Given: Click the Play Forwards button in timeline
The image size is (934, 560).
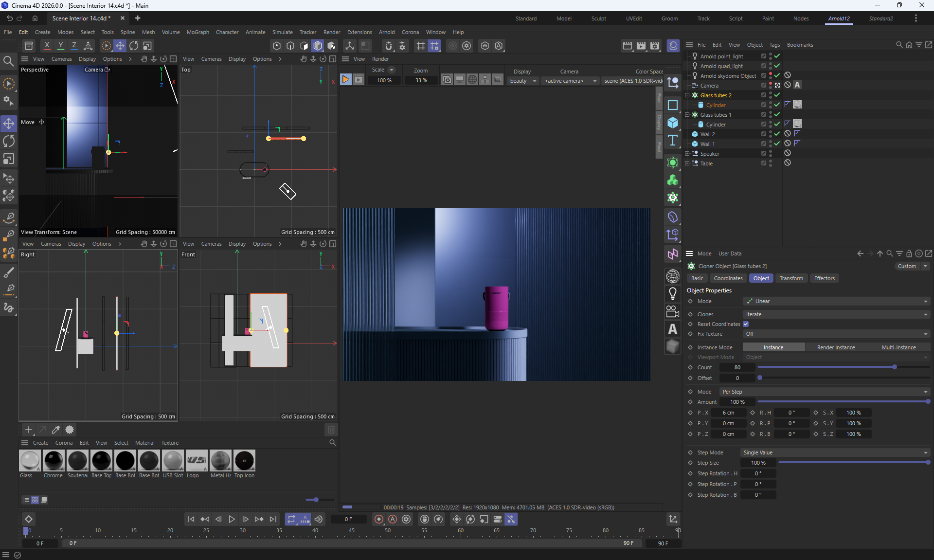Looking at the screenshot, I should point(232,519).
